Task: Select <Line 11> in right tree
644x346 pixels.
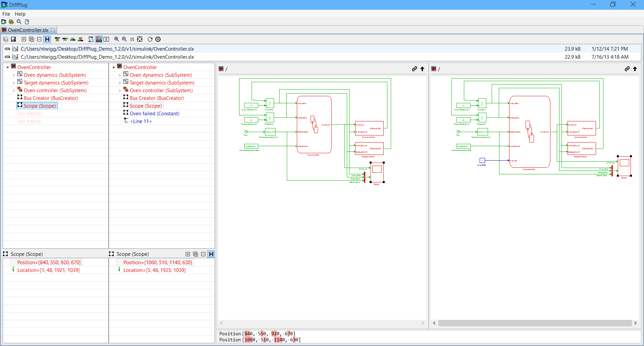Action: point(141,121)
